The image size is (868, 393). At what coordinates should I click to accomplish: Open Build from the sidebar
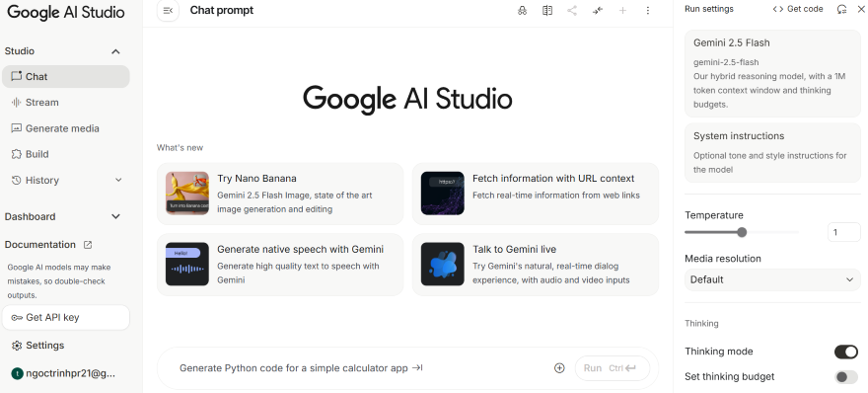[65, 154]
